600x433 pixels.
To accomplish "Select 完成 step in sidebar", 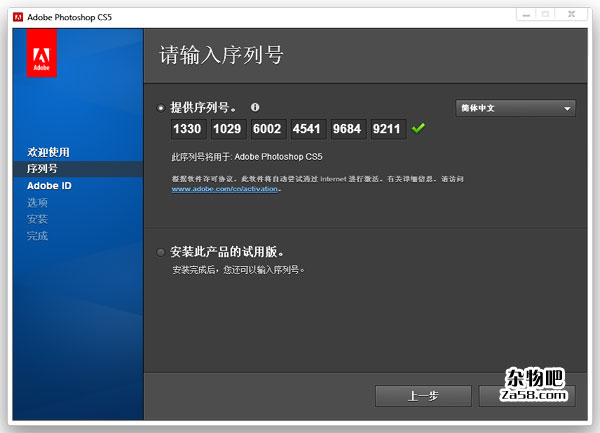I will [38, 236].
